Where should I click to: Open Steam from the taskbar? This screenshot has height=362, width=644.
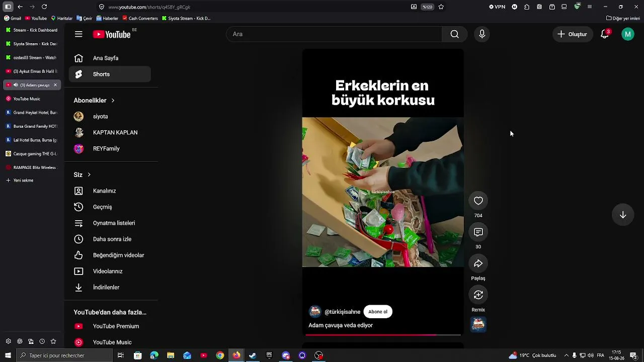253,355
